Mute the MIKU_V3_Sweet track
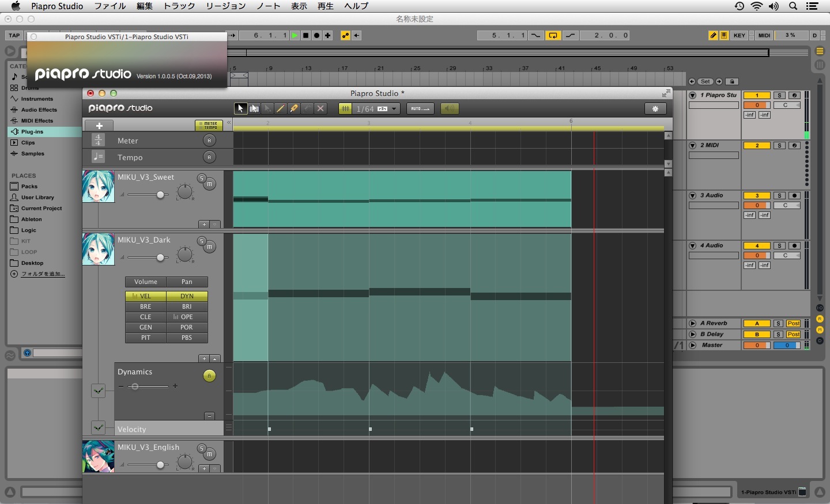This screenshot has height=504, width=830. click(210, 184)
